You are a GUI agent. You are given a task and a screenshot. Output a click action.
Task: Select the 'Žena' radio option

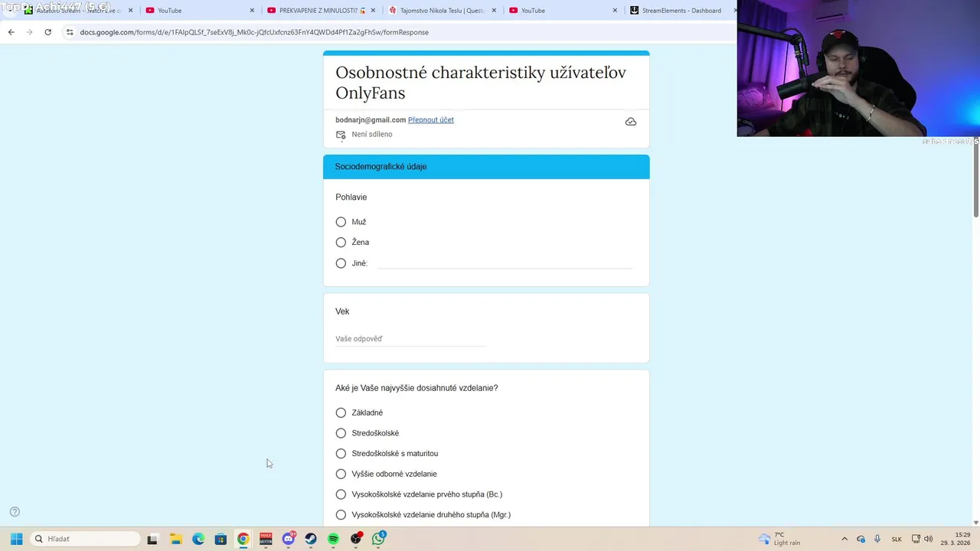(x=341, y=243)
